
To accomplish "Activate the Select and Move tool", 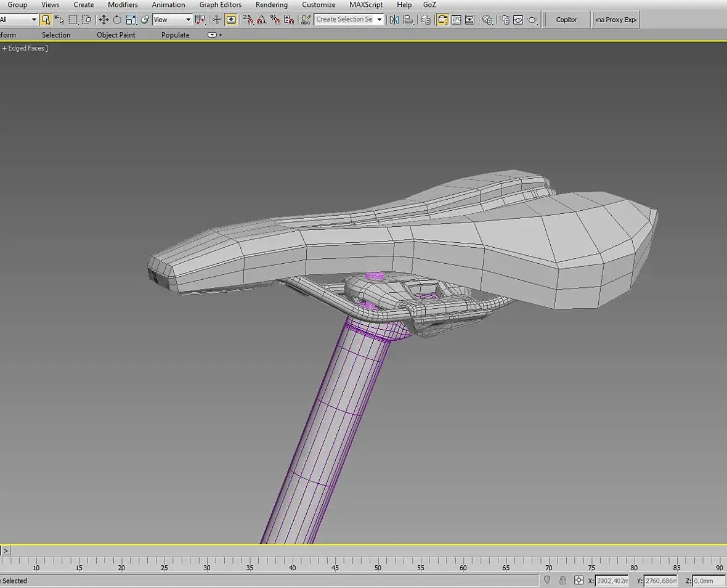I will 104,20.
